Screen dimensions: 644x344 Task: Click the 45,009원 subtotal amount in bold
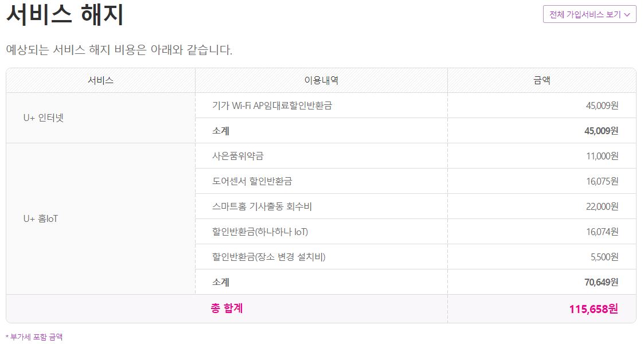tap(601, 131)
